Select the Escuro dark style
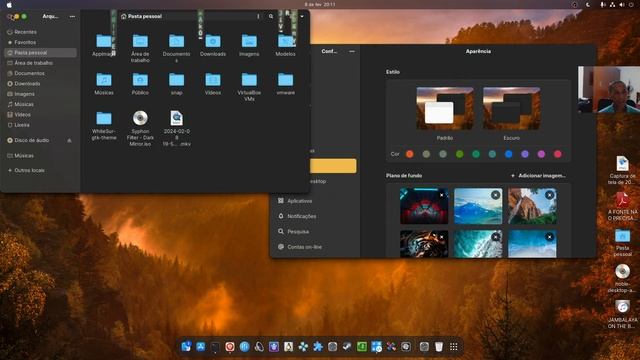This screenshot has height=360, width=640. click(x=511, y=109)
